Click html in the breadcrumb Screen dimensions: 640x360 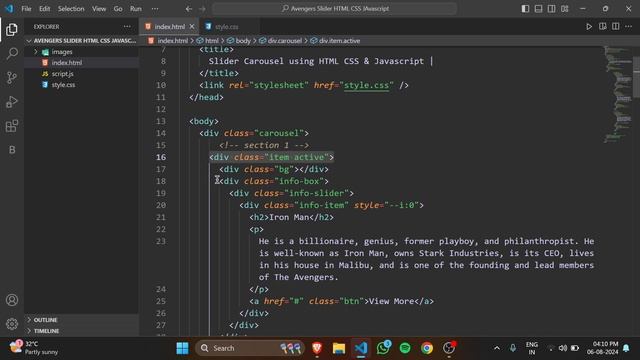(x=211, y=41)
